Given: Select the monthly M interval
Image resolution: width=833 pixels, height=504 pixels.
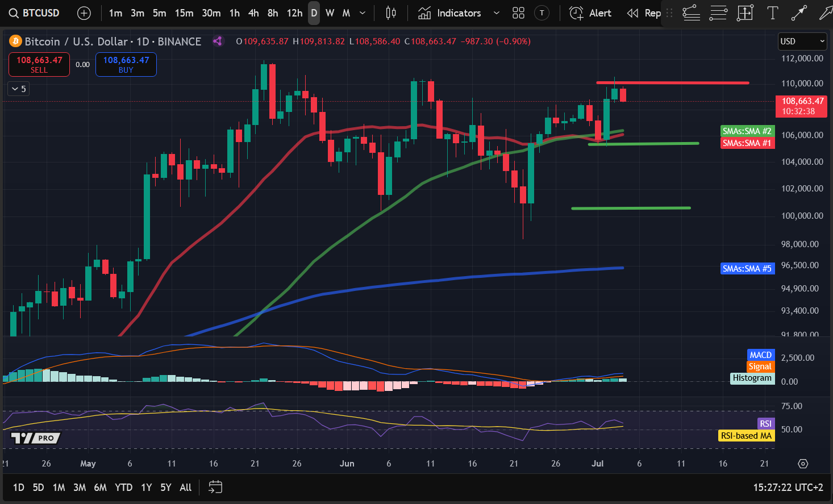Looking at the screenshot, I should (x=346, y=13).
